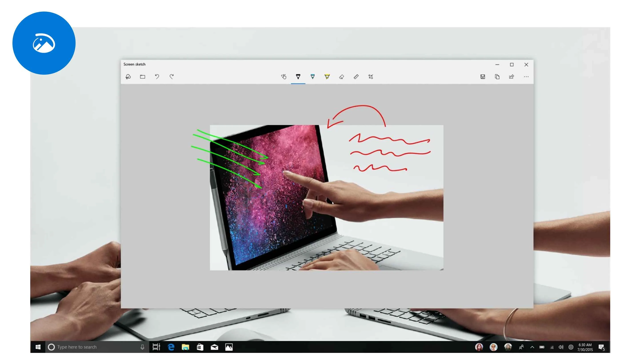Open Task View from the taskbar
Image resolution: width=640 pixels, height=364 pixels.
156,347
